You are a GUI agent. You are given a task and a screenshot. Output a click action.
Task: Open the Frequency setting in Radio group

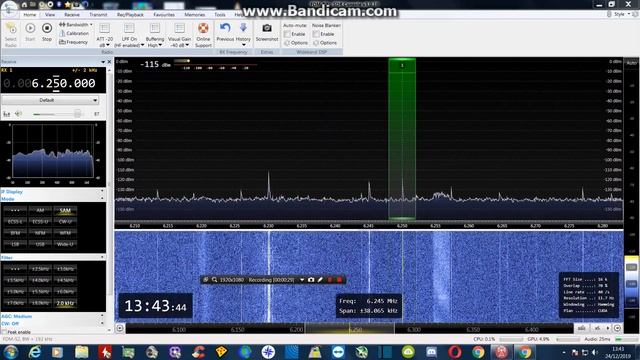pyautogui.click(x=73, y=42)
